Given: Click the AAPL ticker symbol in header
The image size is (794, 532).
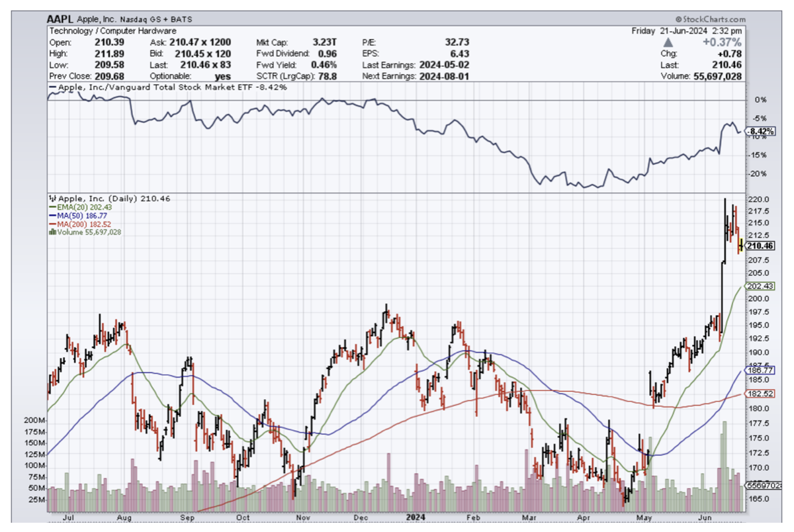Looking at the screenshot, I should click(61, 20).
